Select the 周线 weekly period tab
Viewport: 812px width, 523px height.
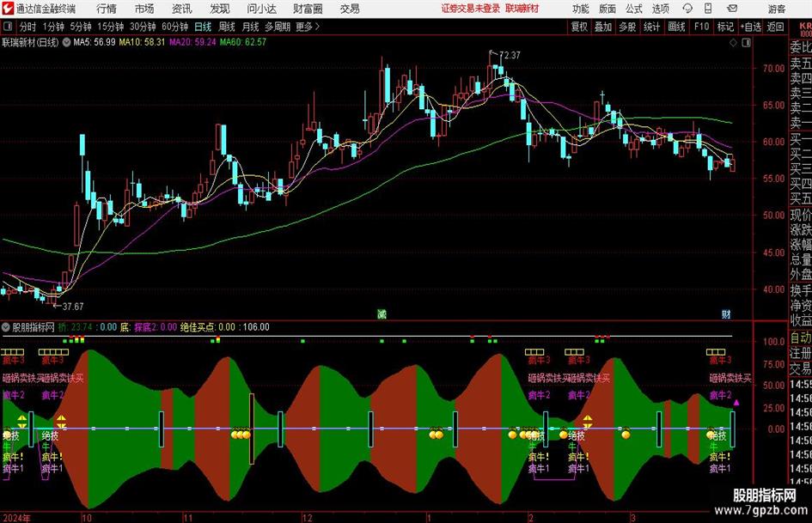click(227, 27)
